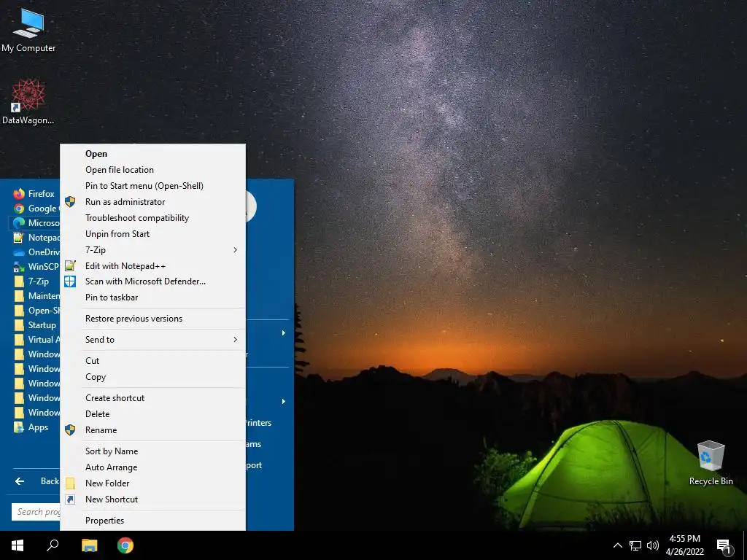Open the Maintenance folder in program list
The height and width of the screenshot is (560, 747).
click(36, 296)
